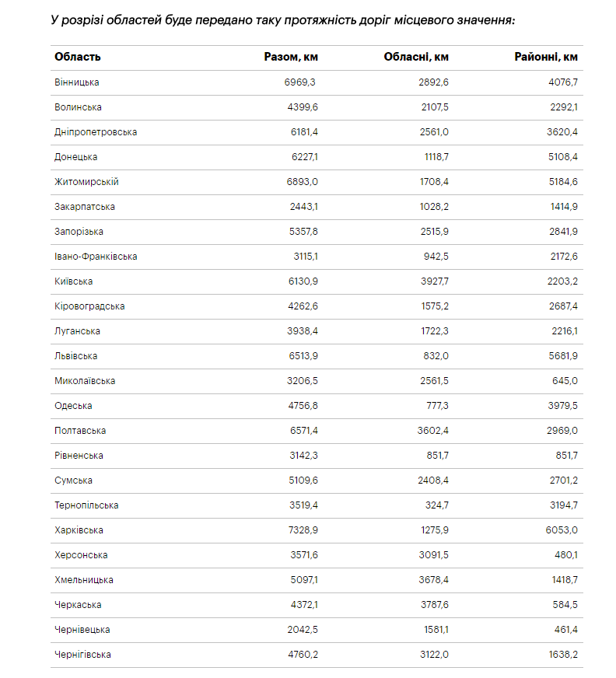Click the Вінницька region name
The height and width of the screenshot is (678, 616).
pos(77,82)
